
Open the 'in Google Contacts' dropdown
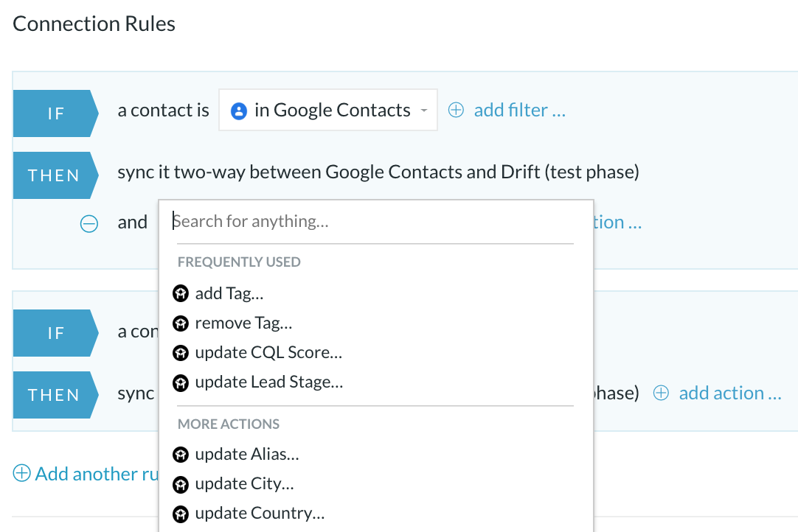(x=327, y=110)
